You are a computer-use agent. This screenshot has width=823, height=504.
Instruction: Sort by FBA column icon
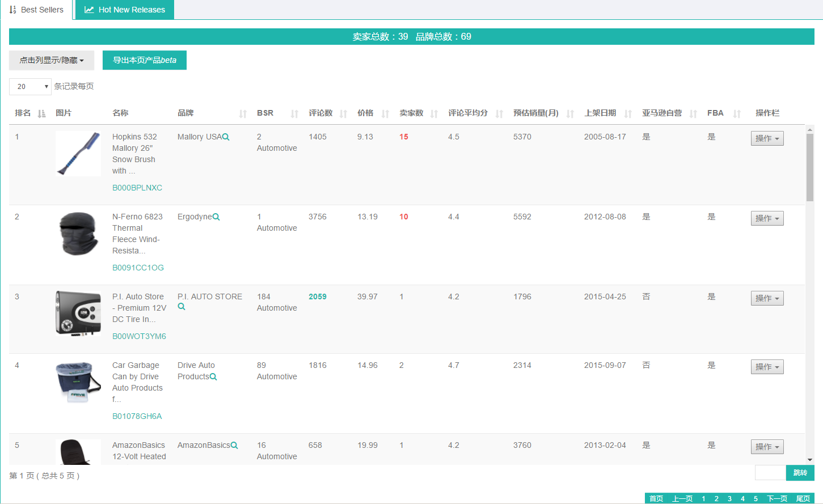(737, 113)
